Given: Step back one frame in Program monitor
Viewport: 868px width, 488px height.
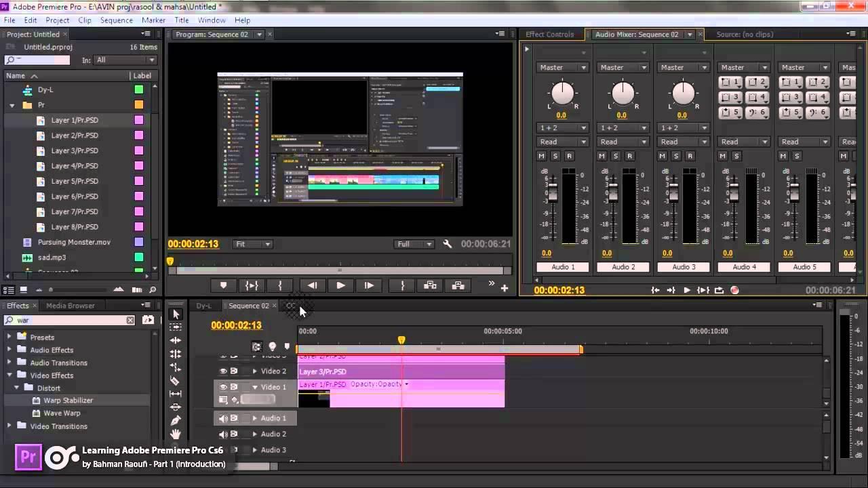Looking at the screenshot, I should [312, 285].
